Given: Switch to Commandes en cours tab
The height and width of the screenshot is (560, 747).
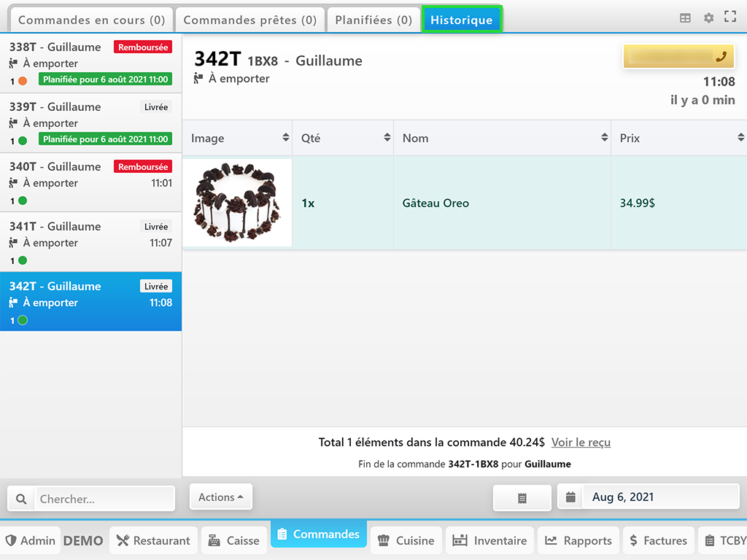Looking at the screenshot, I should (x=91, y=20).
